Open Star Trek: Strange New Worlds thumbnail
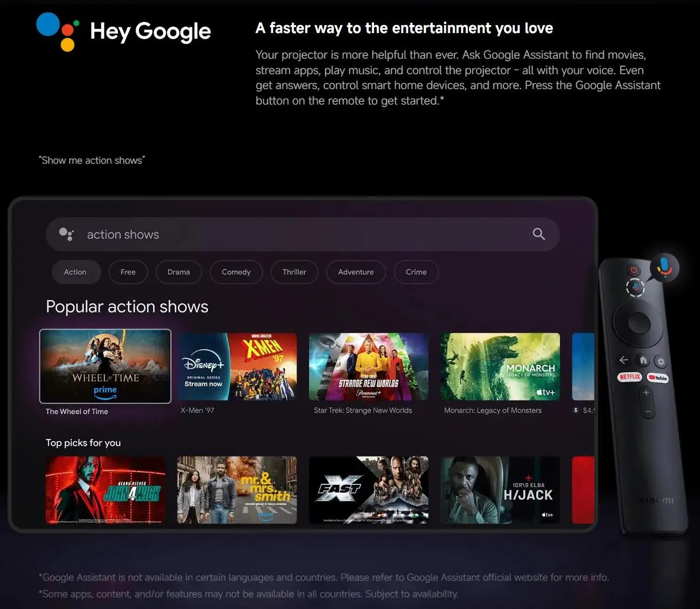The image size is (700, 609). [x=369, y=366]
